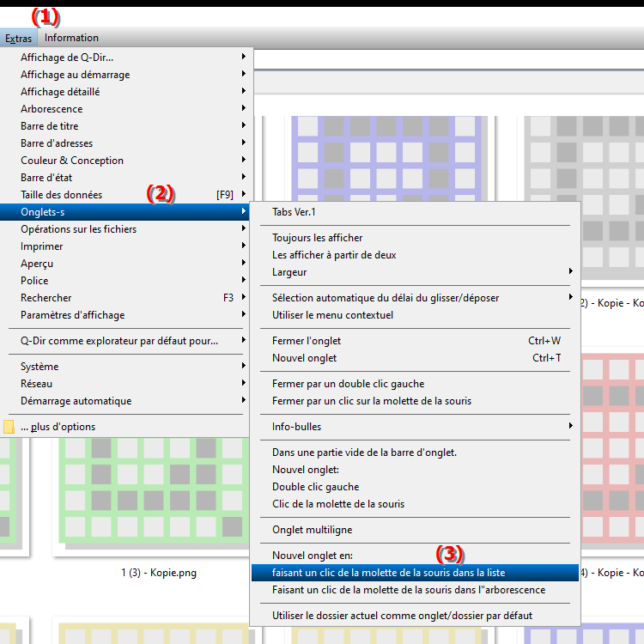The width and height of the screenshot is (644, 644).
Task: Click the plus d'options folder icon
Action: [x=9, y=427]
